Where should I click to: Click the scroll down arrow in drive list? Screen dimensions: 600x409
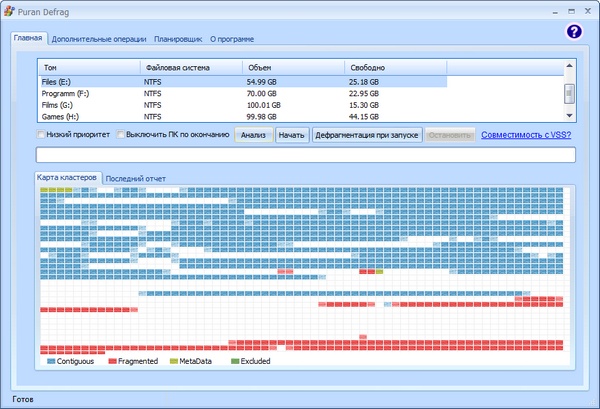(x=569, y=115)
